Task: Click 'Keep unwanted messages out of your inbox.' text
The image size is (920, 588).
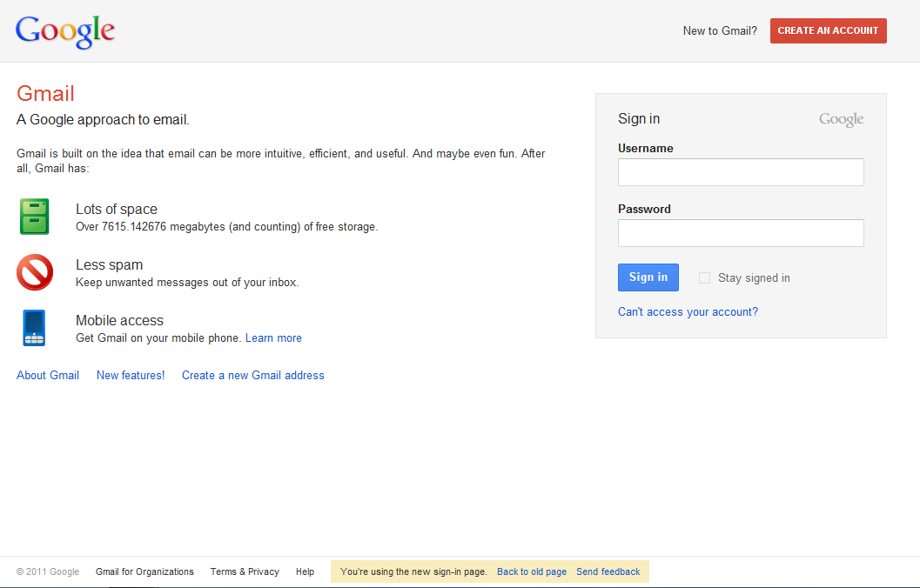Action: point(187,283)
